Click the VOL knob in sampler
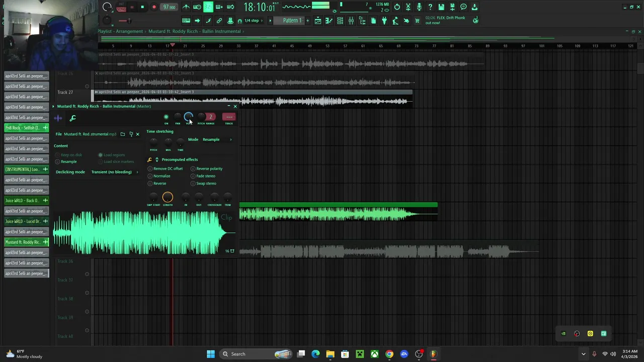Screen dimensions: 644x362 coord(188,117)
